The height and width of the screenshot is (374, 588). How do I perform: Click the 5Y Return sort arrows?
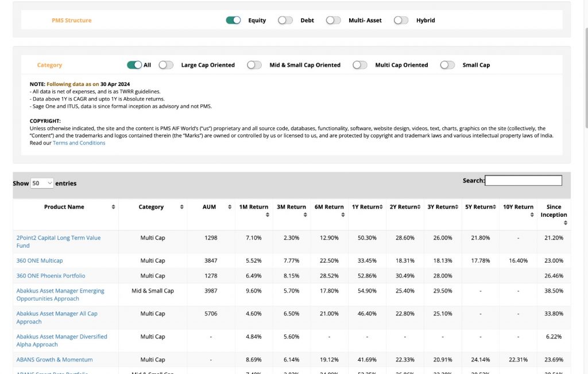point(494,207)
